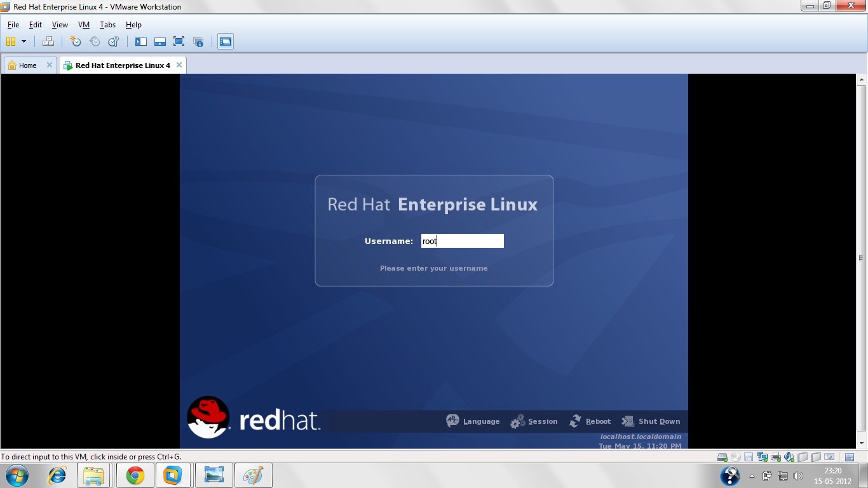Show hidden system tray icons
The image size is (868, 488).
coord(752,476)
